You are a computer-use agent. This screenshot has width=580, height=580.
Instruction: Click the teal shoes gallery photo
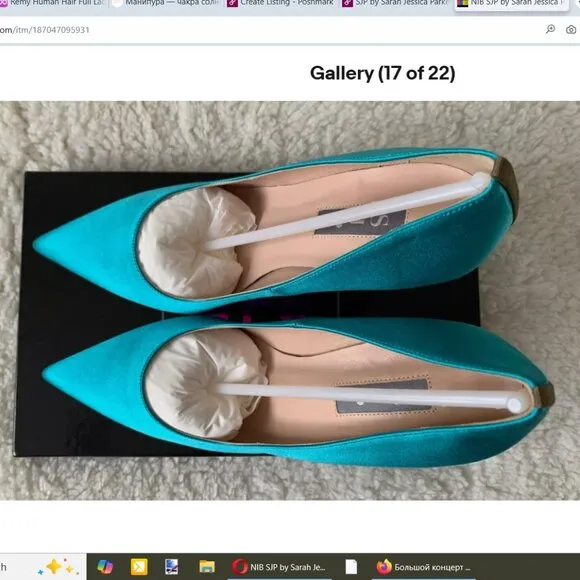290,301
